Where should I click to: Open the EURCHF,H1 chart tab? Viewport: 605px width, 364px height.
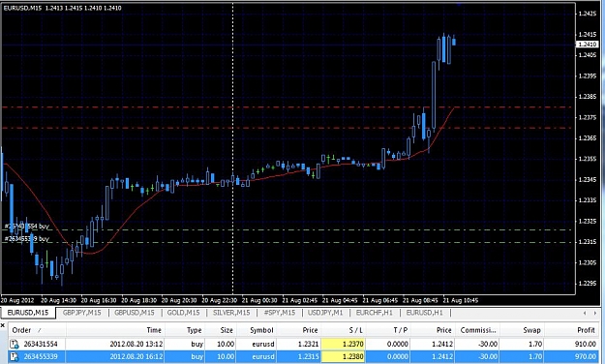tap(375, 313)
